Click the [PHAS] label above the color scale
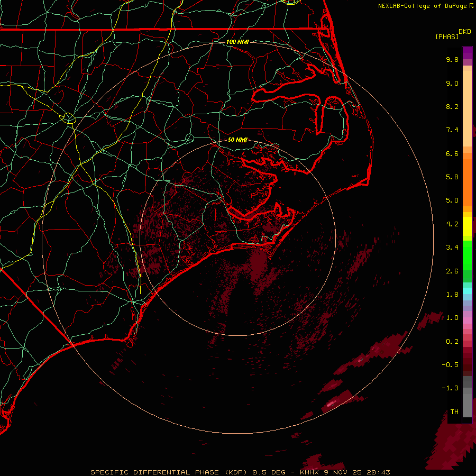Viewport: 476px width, 476px height. [x=447, y=36]
